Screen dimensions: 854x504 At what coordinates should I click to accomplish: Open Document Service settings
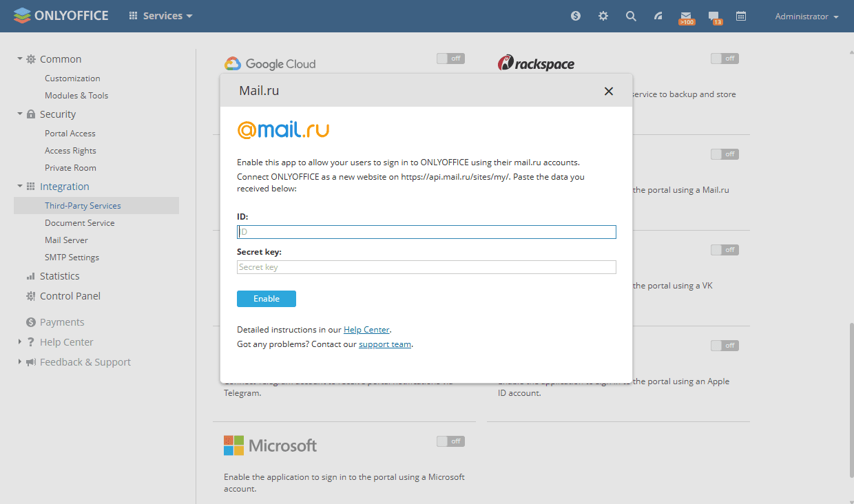click(x=80, y=223)
